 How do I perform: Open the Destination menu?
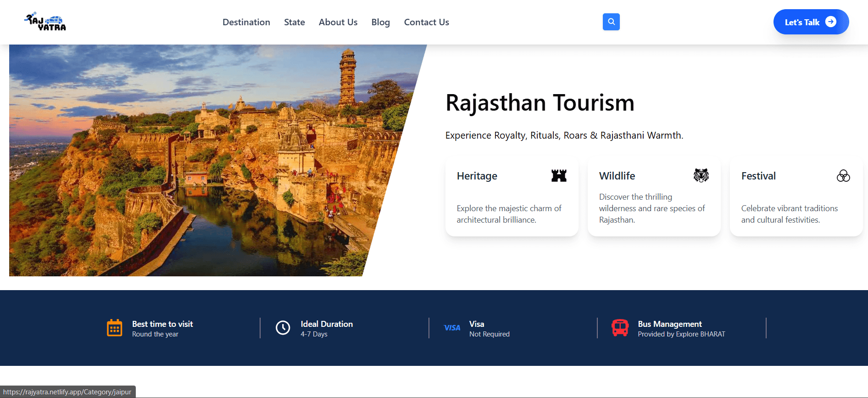[x=246, y=22]
